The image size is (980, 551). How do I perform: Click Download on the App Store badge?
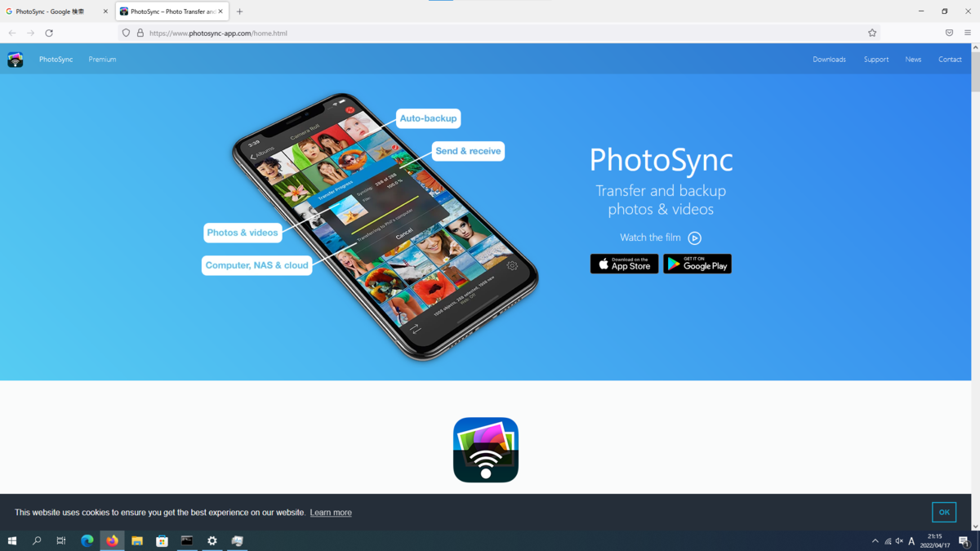(x=624, y=264)
